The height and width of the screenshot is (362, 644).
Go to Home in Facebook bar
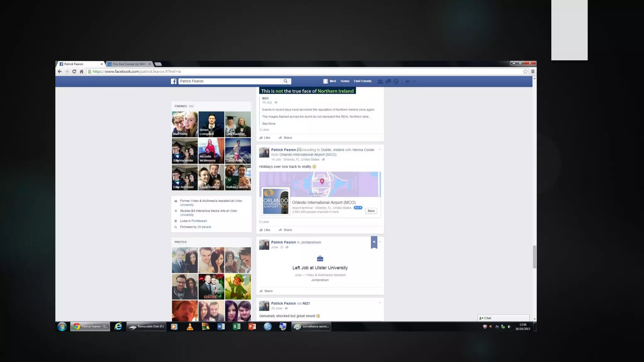point(345,81)
